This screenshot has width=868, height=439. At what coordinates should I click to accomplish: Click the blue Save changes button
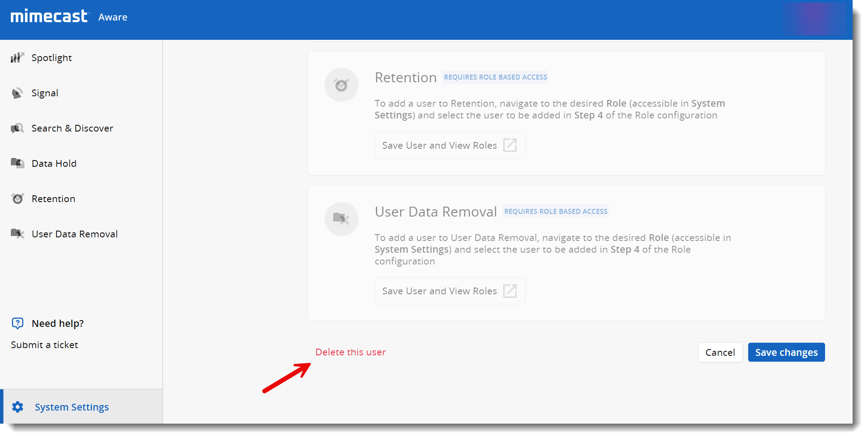click(x=786, y=352)
